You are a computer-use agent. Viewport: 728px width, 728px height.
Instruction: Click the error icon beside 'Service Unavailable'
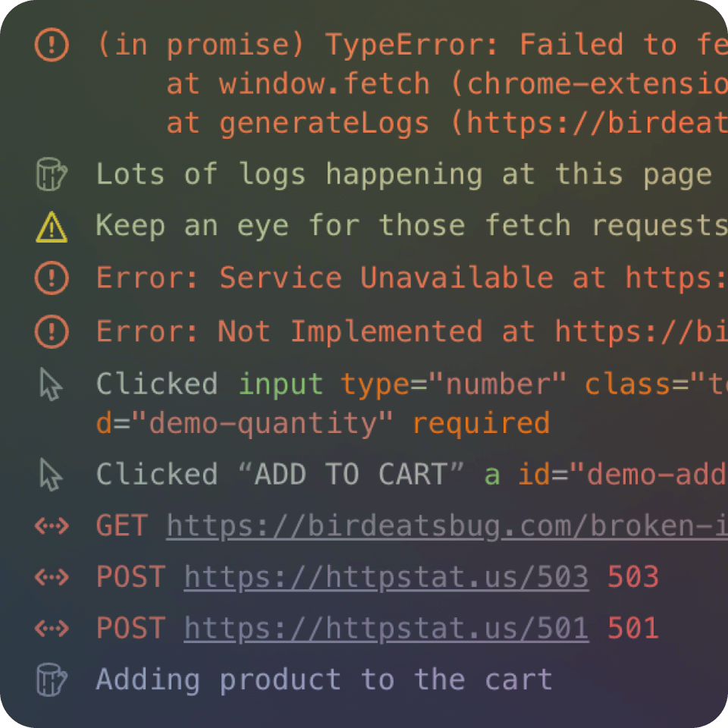coord(51,277)
